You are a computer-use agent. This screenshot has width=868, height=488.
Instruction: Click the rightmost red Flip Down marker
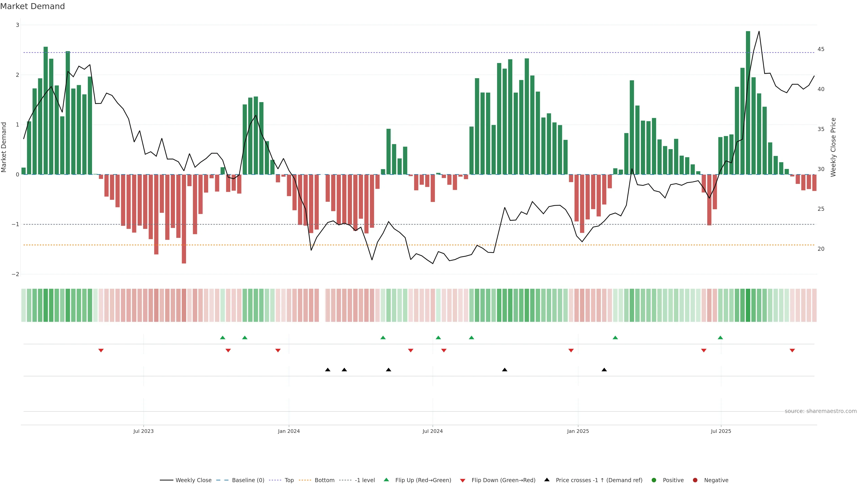pyautogui.click(x=792, y=351)
